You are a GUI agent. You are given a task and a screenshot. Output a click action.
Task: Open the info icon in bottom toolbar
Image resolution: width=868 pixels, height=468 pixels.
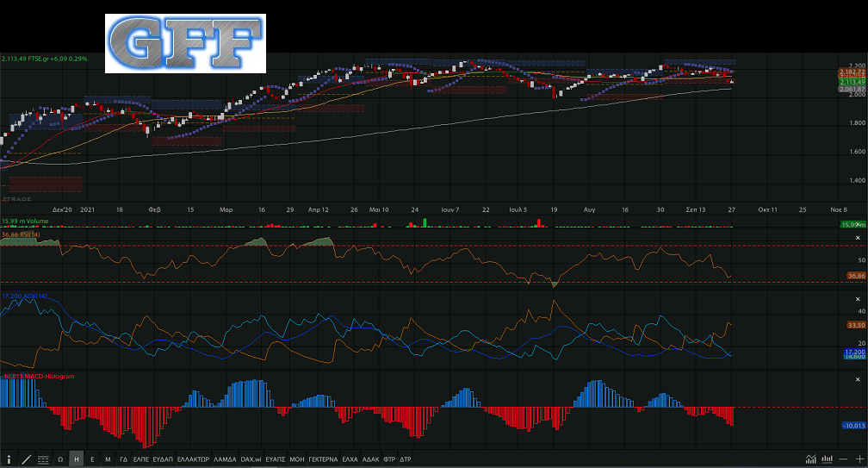pos(9,459)
